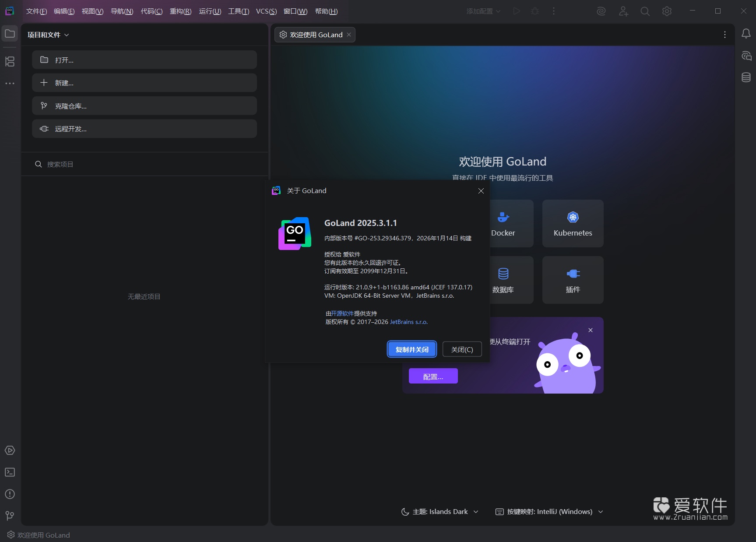Viewport: 756px width, 542px height.
Task: Click the JetBrains s.r.o. link
Action: click(x=408, y=322)
